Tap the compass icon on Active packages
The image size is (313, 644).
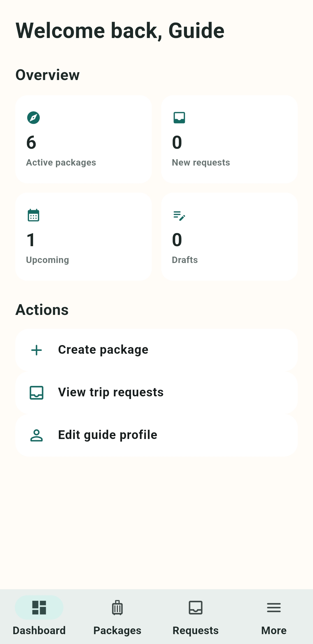pyautogui.click(x=33, y=118)
